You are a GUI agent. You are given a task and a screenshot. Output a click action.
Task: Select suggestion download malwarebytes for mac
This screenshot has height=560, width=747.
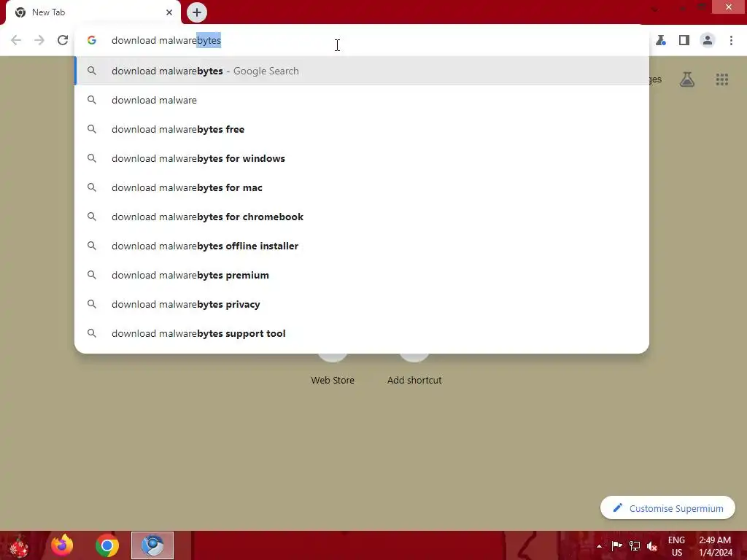click(362, 187)
